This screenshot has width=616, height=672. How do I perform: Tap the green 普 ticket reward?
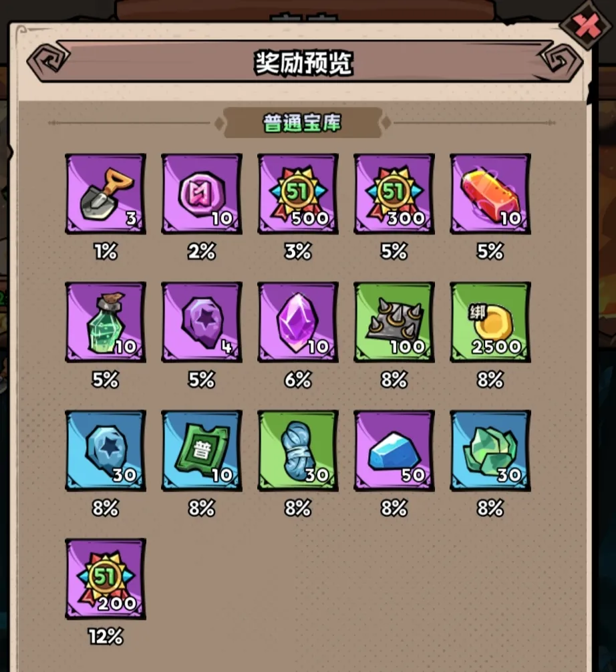(202, 450)
